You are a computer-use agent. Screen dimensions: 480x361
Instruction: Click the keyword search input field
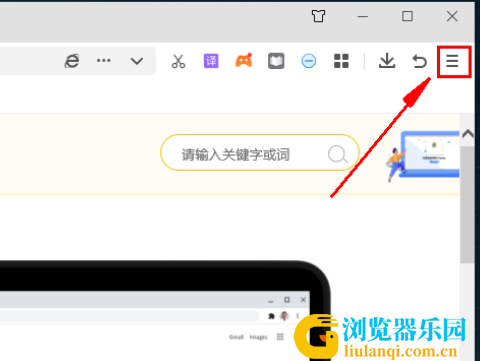click(x=260, y=153)
